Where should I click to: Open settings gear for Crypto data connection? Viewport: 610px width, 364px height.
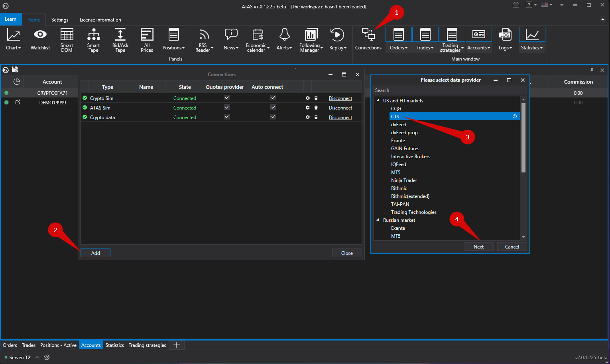coord(308,117)
